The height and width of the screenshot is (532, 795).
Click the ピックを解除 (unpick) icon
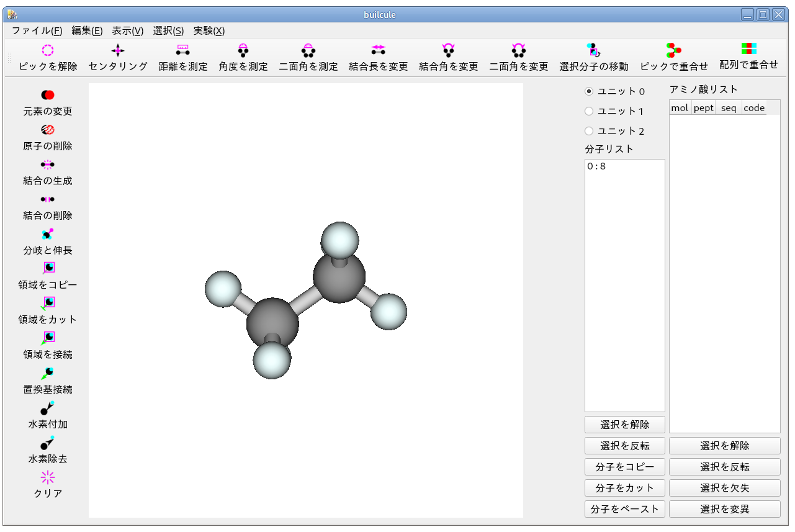click(48, 51)
